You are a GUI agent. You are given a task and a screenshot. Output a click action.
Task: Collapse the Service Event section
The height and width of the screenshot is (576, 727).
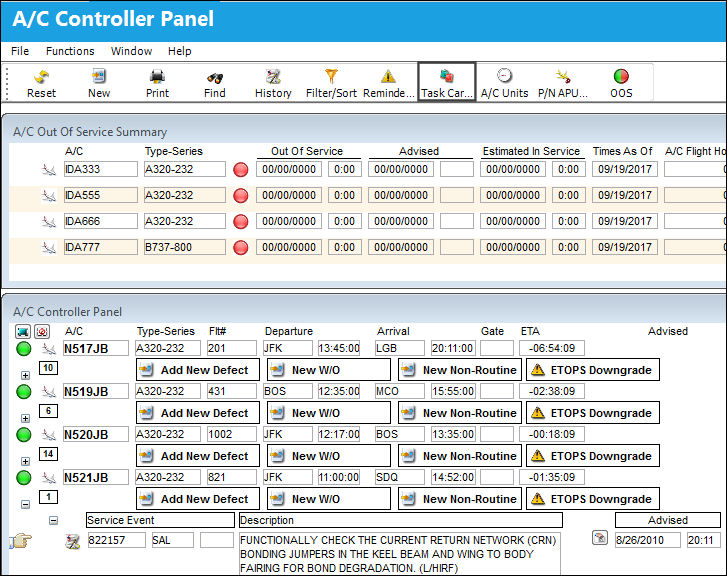click(54, 520)
